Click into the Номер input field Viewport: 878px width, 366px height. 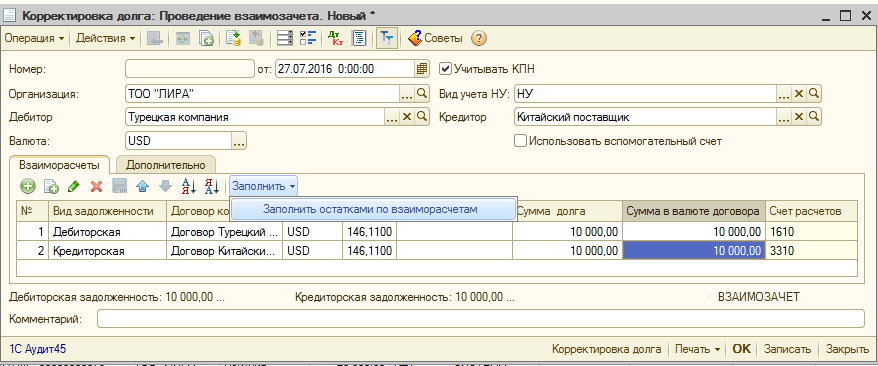(190, 69)
